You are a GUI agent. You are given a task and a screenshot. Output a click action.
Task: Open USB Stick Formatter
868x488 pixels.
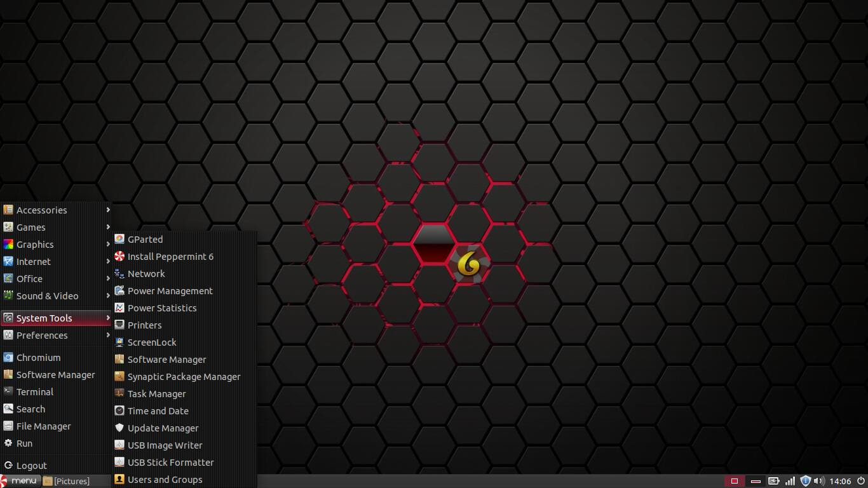click(184, 463)
